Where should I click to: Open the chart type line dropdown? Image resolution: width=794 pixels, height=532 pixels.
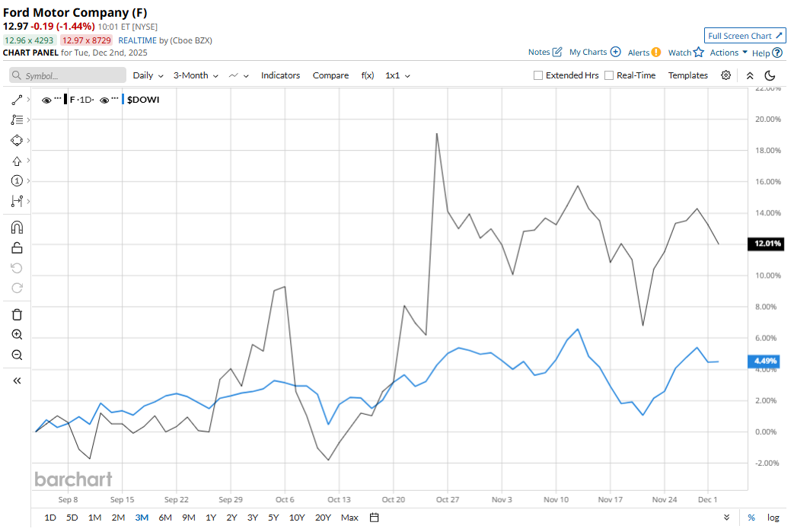coord(238,75)
